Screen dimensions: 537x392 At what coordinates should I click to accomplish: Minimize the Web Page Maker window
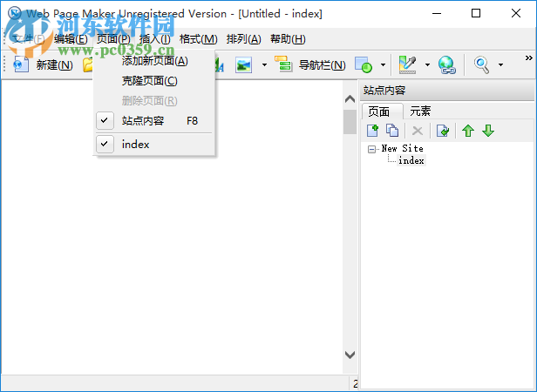click(x=437, y=13)
